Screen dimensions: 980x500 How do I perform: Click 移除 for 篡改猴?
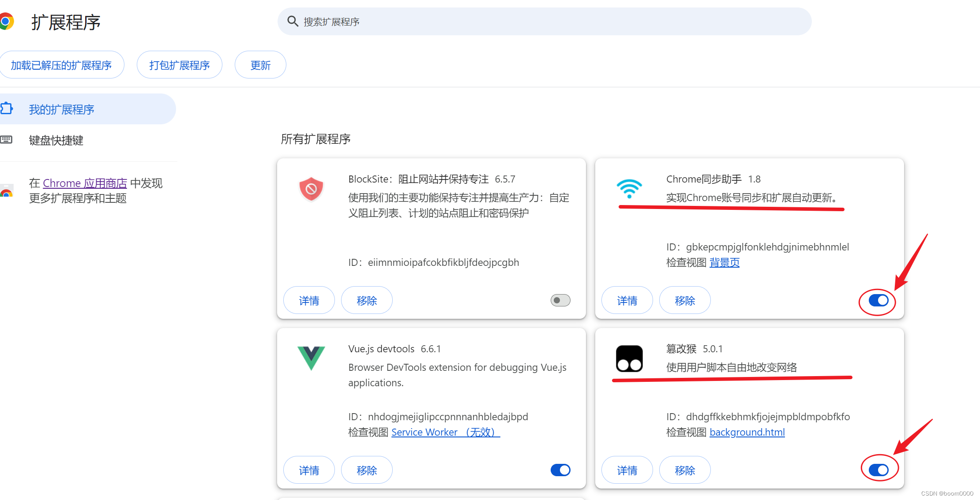tap(685, 470)
